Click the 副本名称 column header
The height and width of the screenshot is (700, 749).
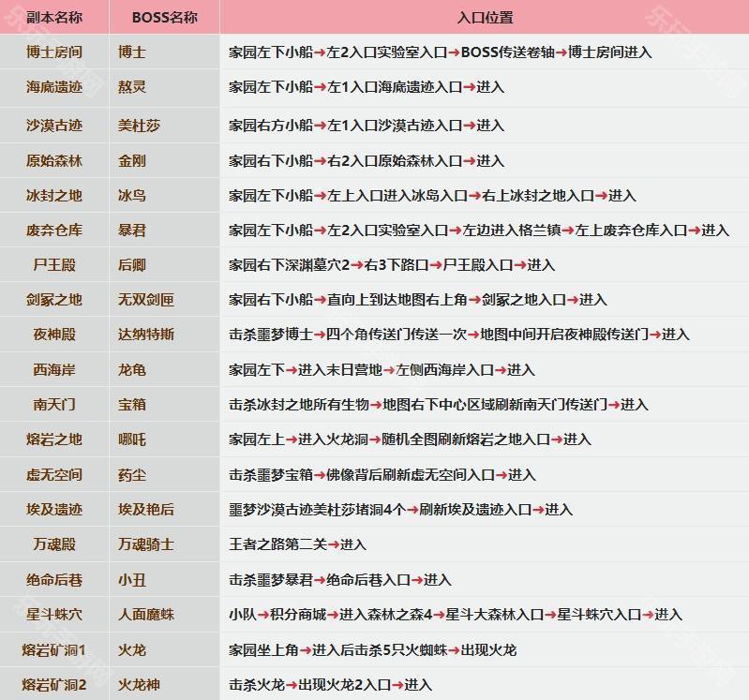[54, 18]
